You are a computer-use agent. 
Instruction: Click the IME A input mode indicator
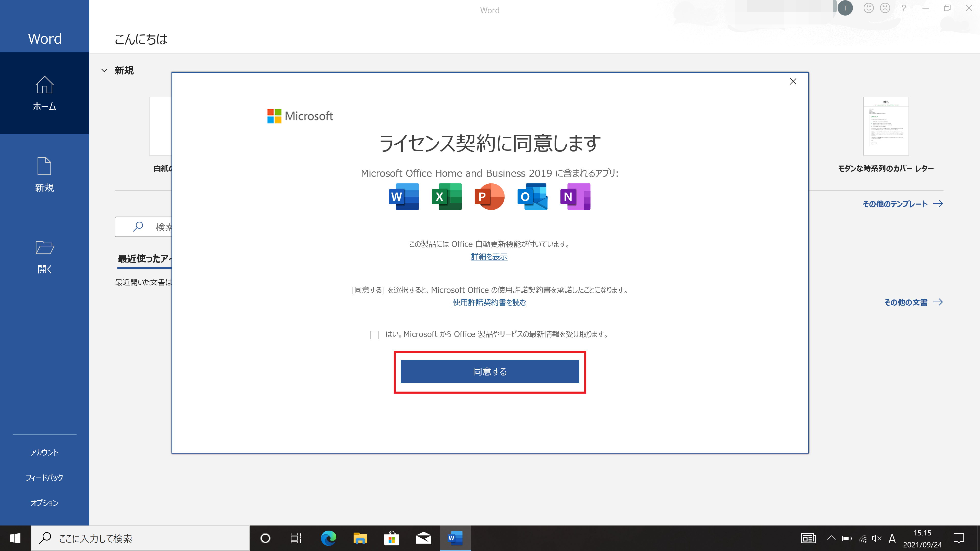coord(892,539)
